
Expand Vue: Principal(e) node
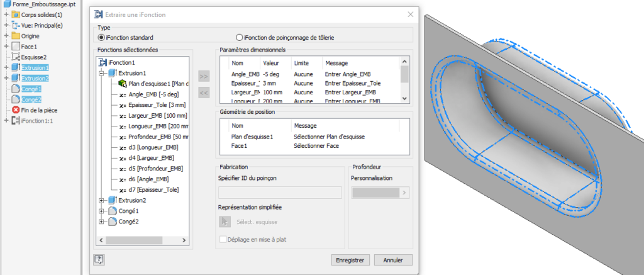(6, 25)
